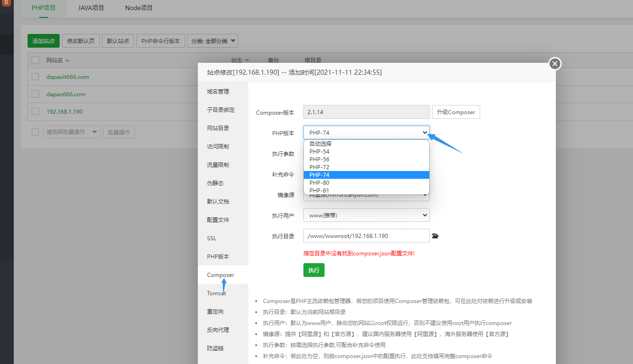Open the 执行用户 www(推荐) dropdown
Viewport: 633px width, 364px height.
[x=366, y=215]
